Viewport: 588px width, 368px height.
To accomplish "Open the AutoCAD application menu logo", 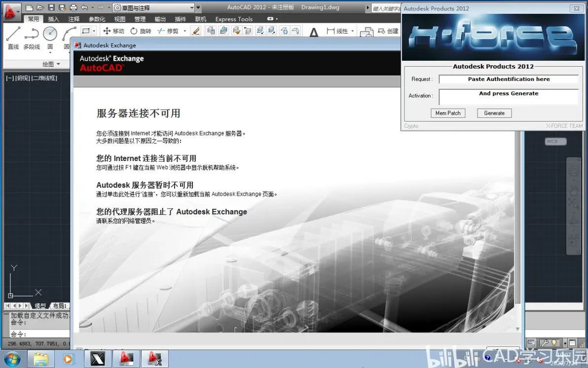I will (11, 11).
